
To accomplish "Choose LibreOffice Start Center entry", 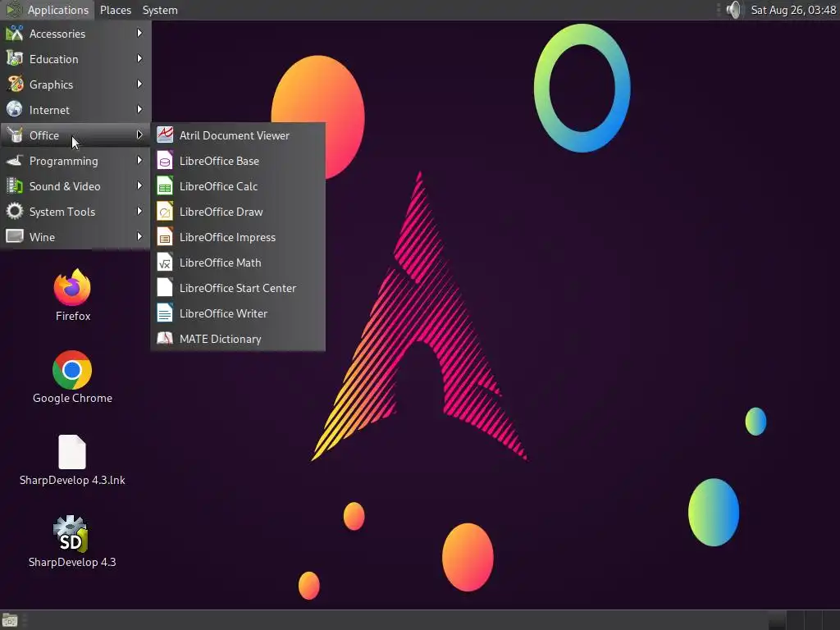I will pyautogui.click(x=238, y=288).
